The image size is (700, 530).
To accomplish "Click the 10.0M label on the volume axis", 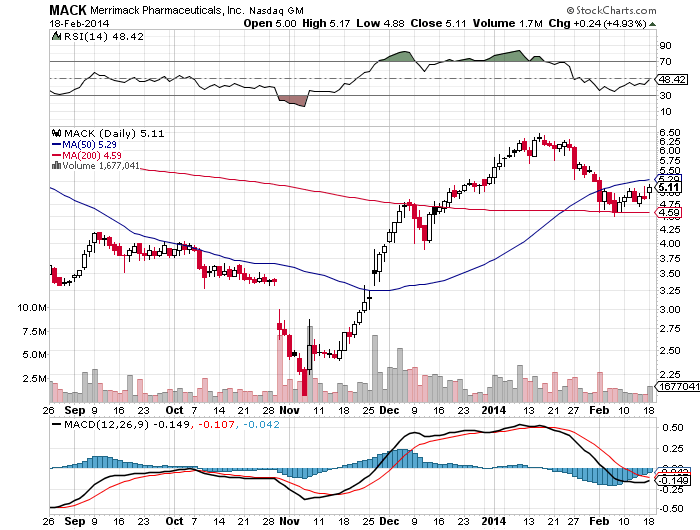I will pos(32,308).
